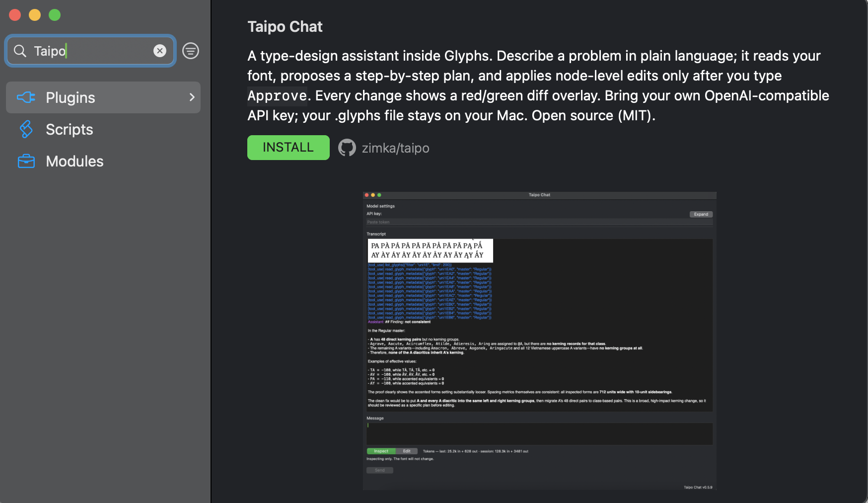The image size is (868, 503).
Task: Open the zimka/taipo repository link
Action: click(x=395, y=148)
